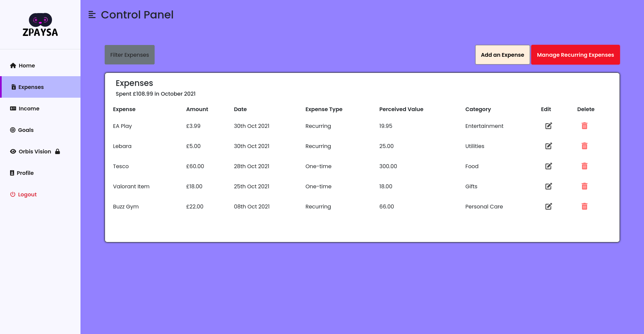
Task: Open the Expenses sidebar item
Action: tap(40, 87)
